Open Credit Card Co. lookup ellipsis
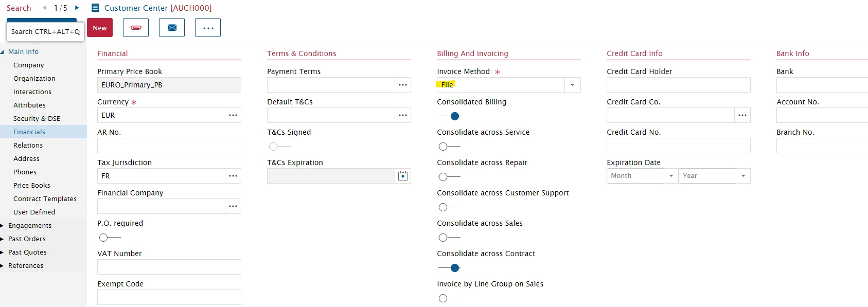The height and width of the screenshot is (307, 868). point(742,115)
